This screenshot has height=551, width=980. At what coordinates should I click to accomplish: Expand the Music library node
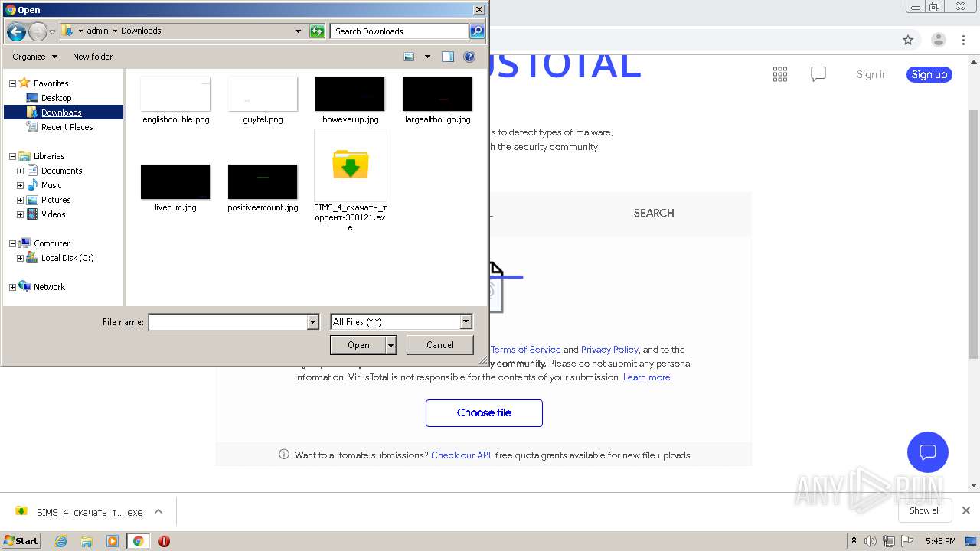(20, 185)
